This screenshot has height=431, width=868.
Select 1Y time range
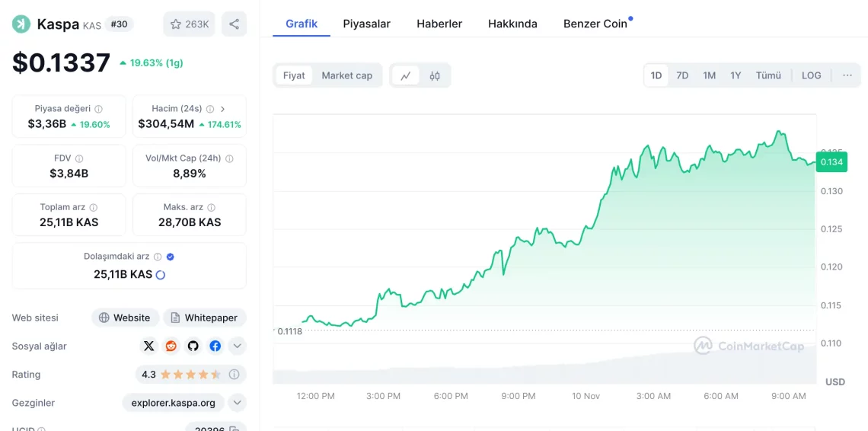coord(736,75)
